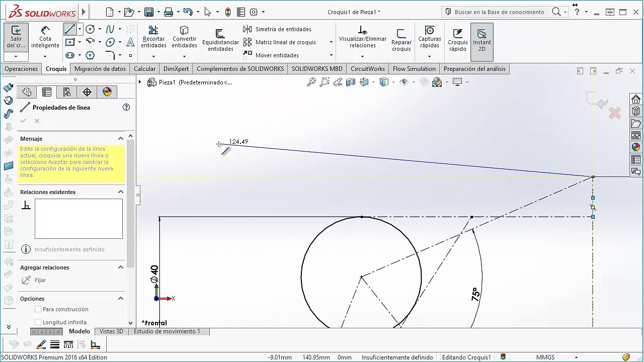Screen dimensions: 644x362
Task: Select the Vistas 3D bottom tab
Action: (111, 331)
